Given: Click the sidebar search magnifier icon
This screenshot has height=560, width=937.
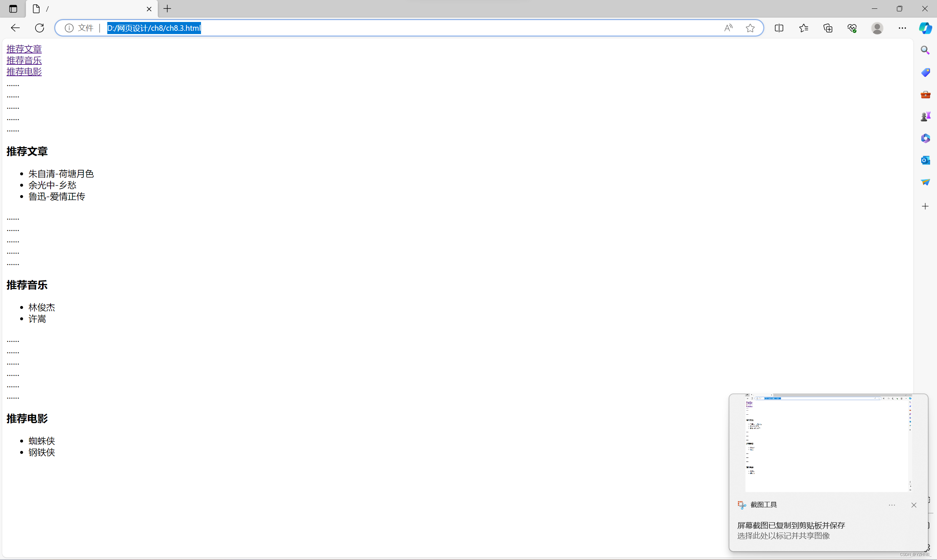Looking at the screenshot, I should coord(925,50).
